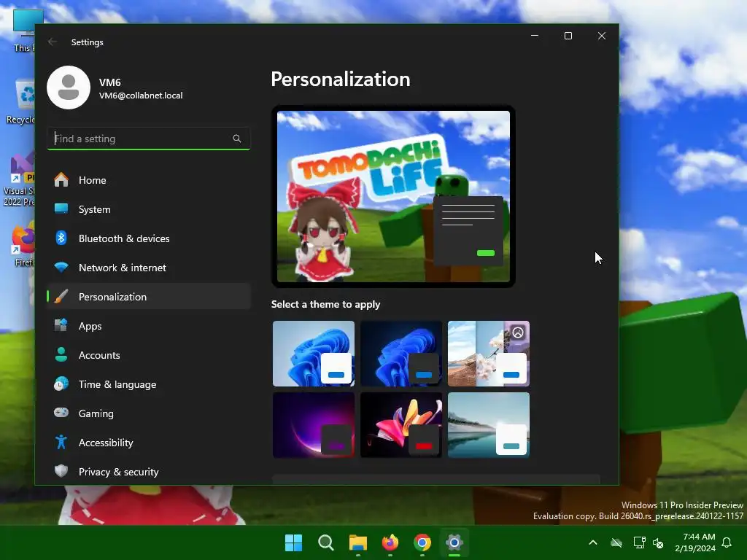Open taskbar Search

326,542
